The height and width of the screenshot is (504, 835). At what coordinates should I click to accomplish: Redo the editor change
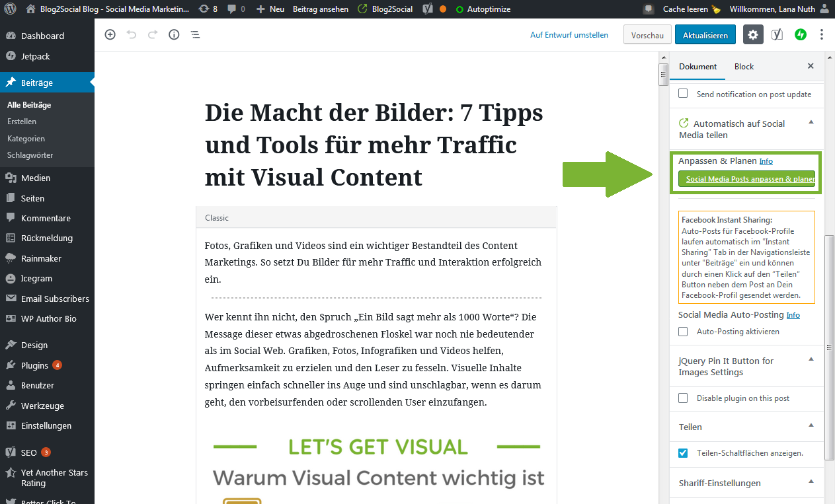coord(153,35)
